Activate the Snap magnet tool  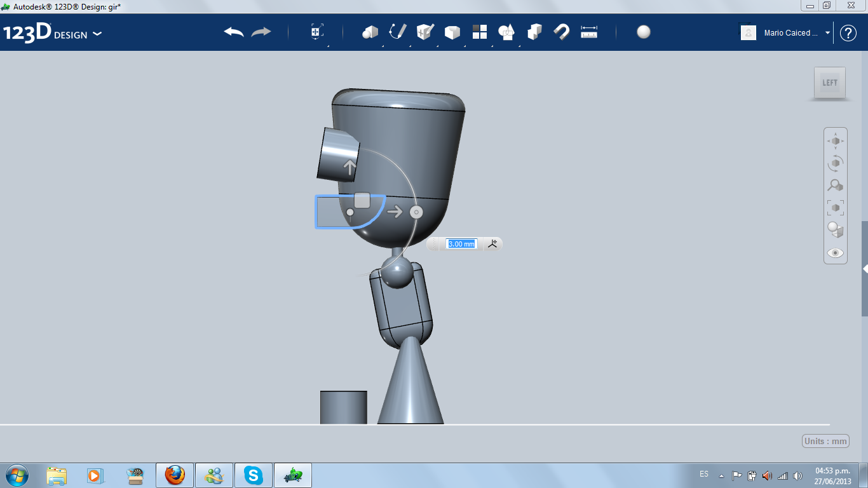(x=562, y=32)
